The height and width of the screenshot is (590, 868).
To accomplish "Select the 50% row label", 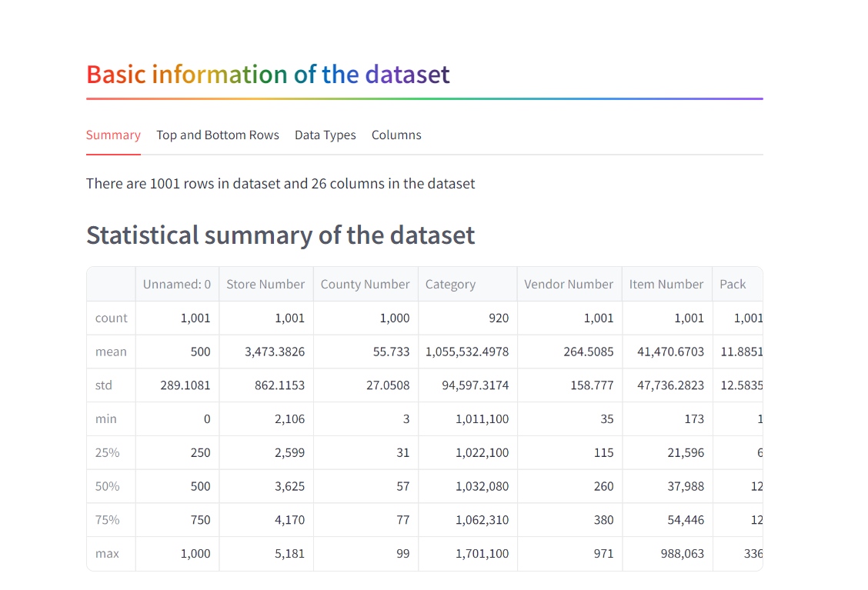I will (106, 486).
